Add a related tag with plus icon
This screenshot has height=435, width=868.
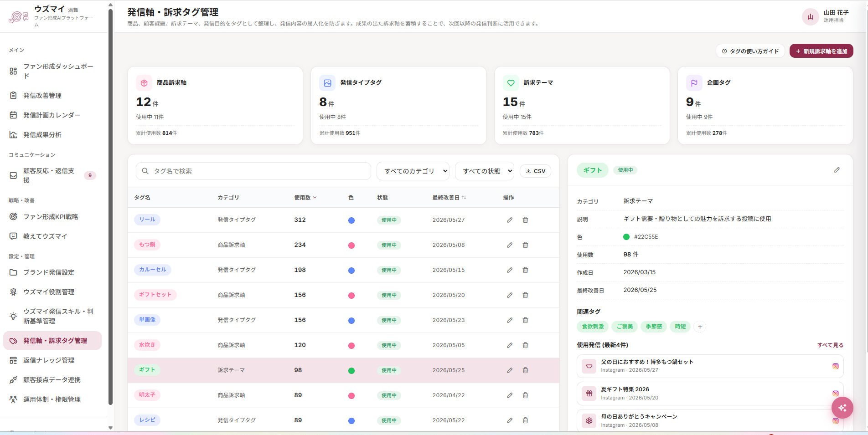700,327
